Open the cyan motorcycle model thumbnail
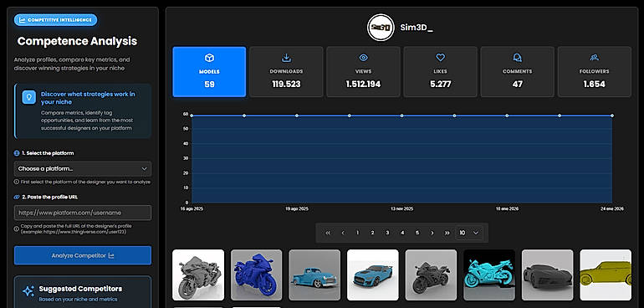This screenshot has width=644, height=308. point(489,275)
